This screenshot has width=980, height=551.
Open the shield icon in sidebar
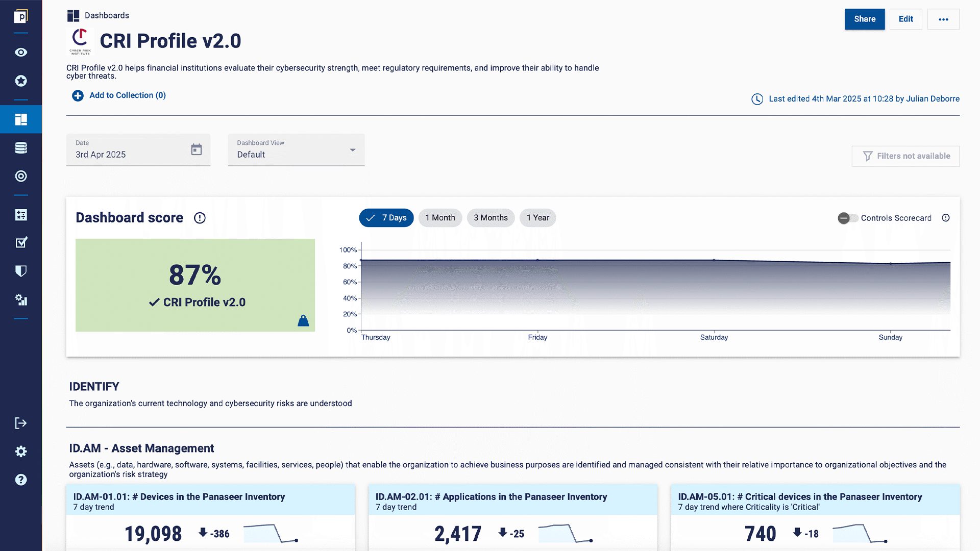(21, 271)
